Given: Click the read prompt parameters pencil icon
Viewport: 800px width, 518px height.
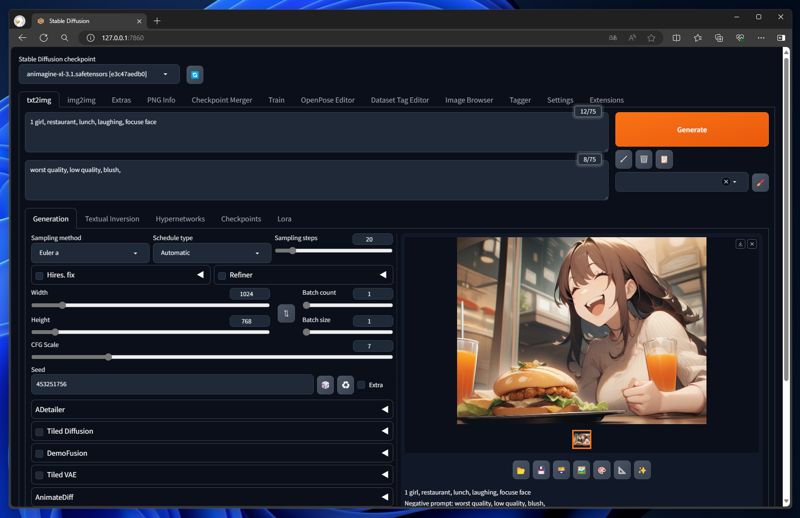Looking at the screenshot, I should 623,159.
